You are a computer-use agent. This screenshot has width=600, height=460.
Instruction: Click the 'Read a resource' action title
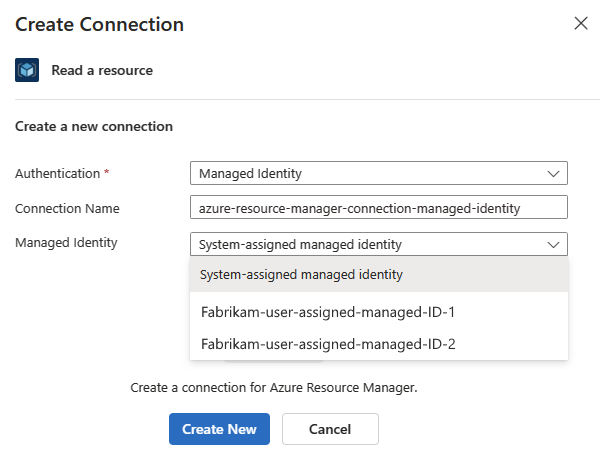102,71
